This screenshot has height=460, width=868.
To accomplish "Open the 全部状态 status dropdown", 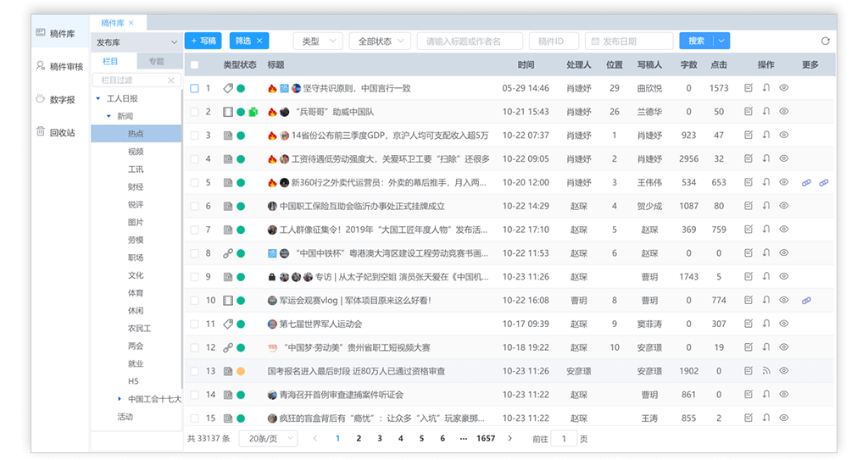I will coord(380,41).
